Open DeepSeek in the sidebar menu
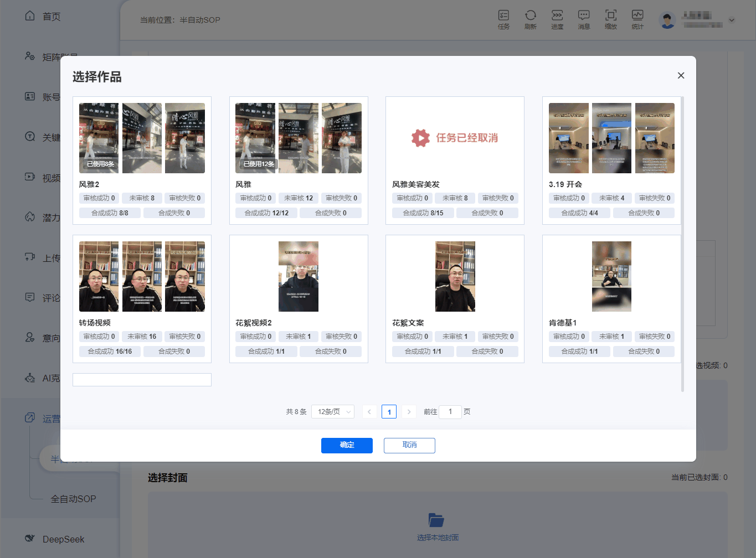Image resolution: width=756 pixels, height=558 pixels. click(63, 539)
